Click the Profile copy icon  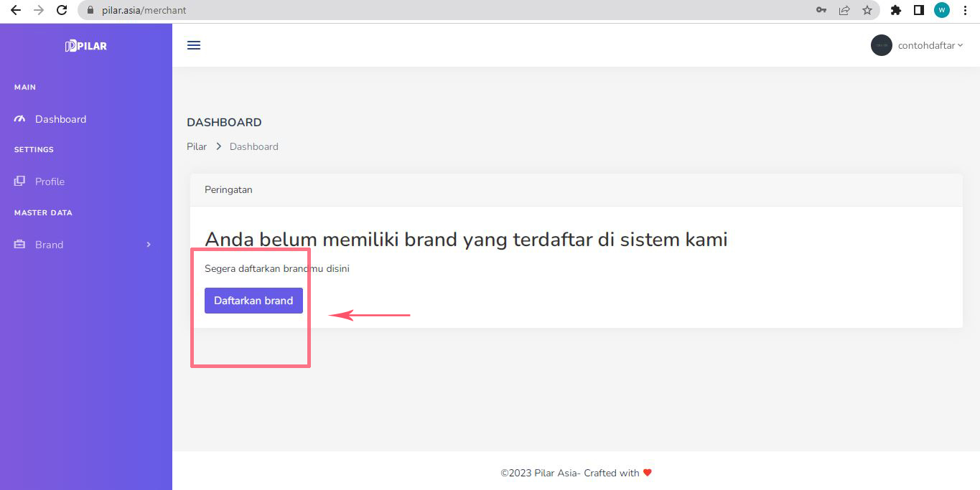pyautogui.click(x=20, y=182)
